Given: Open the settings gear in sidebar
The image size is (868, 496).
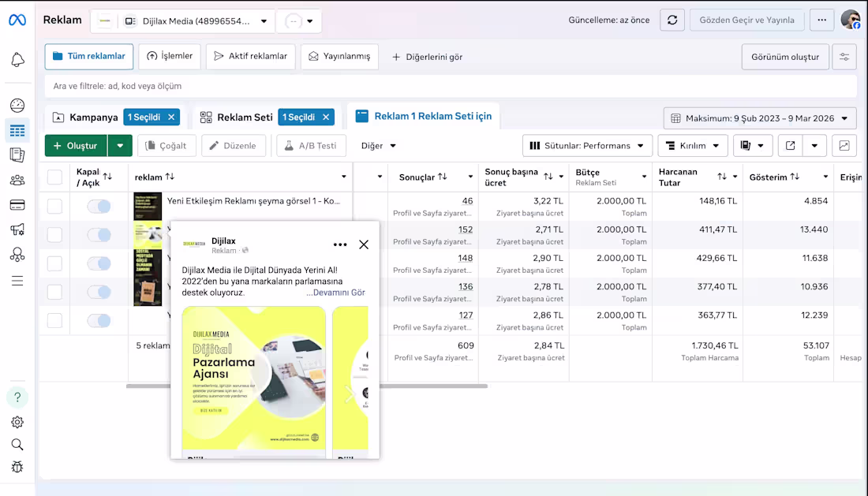Looking at the screenshot, I should tap(17, 422).
